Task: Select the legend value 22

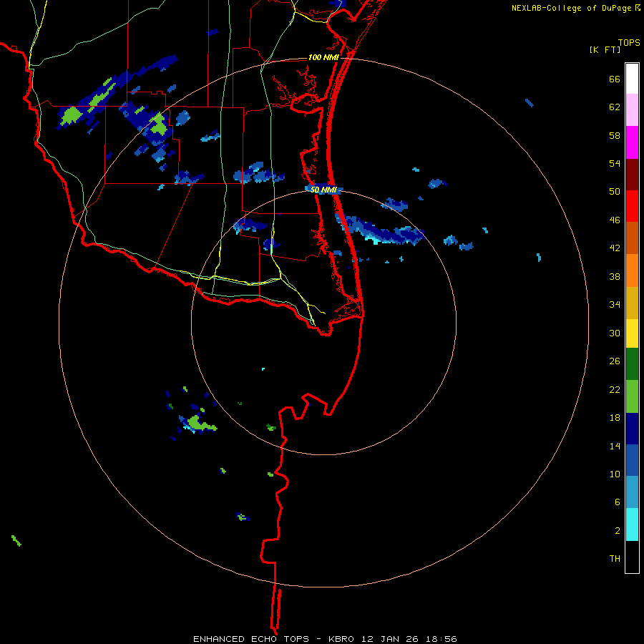Action: [615, 389]
